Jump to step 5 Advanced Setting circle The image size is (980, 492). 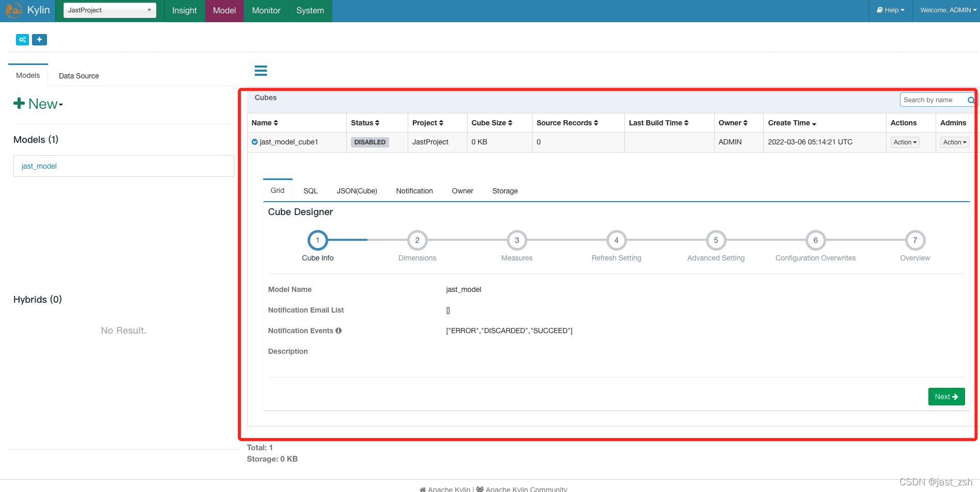click(716, 240)
